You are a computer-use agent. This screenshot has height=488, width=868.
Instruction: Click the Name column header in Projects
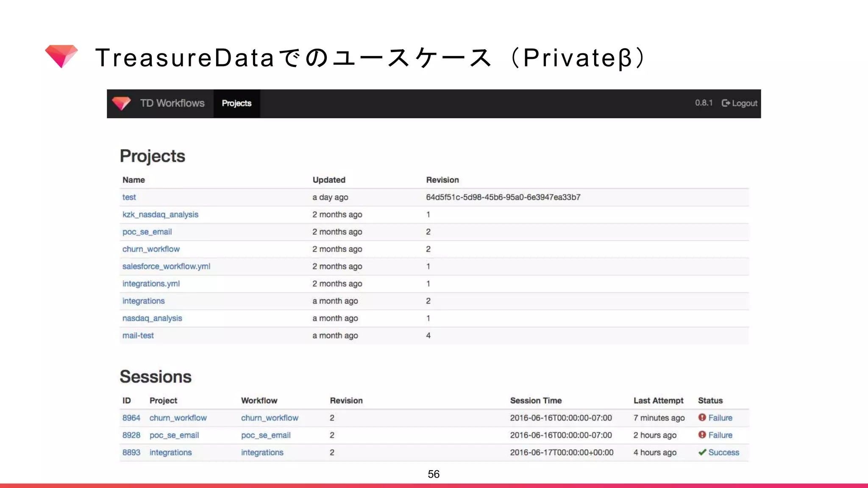click(x=134, y=180)
